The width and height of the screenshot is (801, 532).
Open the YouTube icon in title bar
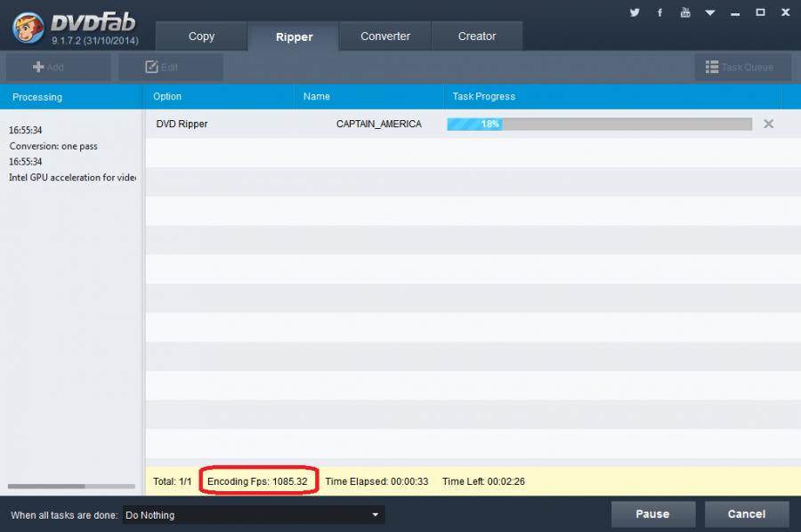click(685, 12)
